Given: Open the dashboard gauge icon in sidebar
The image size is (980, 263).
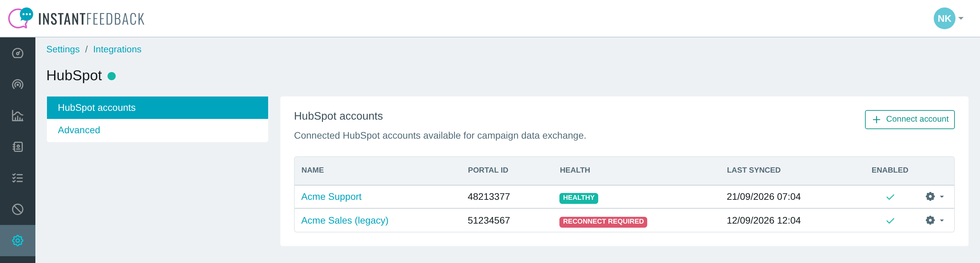Looking at the screenshot, I should pyautogui.click(x=17, y=53).
